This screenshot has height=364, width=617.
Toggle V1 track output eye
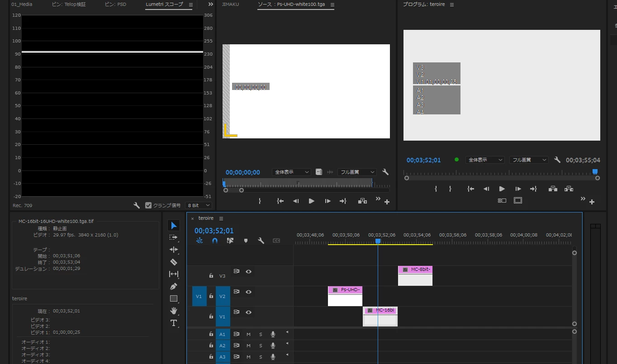coord(248,312)
